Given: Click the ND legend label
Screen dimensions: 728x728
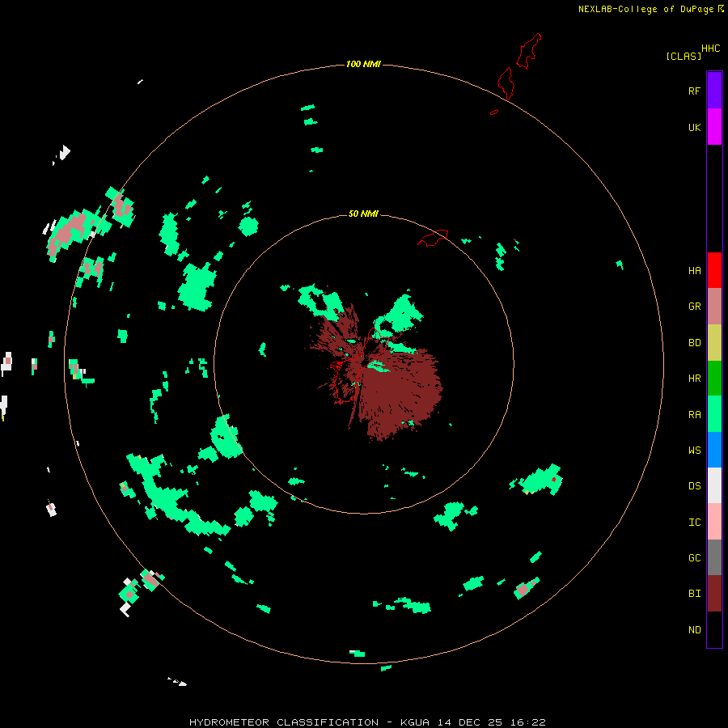Looking at the screenshot, I should (694, 630).
